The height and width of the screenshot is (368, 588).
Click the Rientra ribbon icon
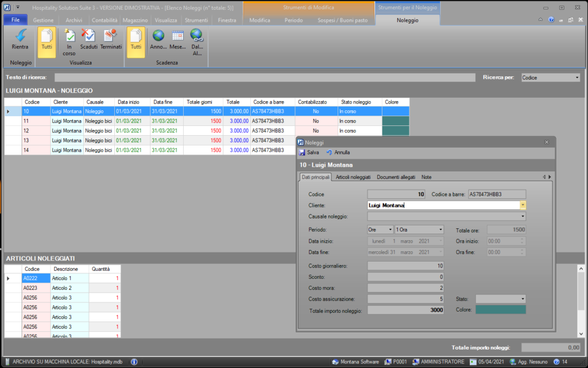(20, 40)
